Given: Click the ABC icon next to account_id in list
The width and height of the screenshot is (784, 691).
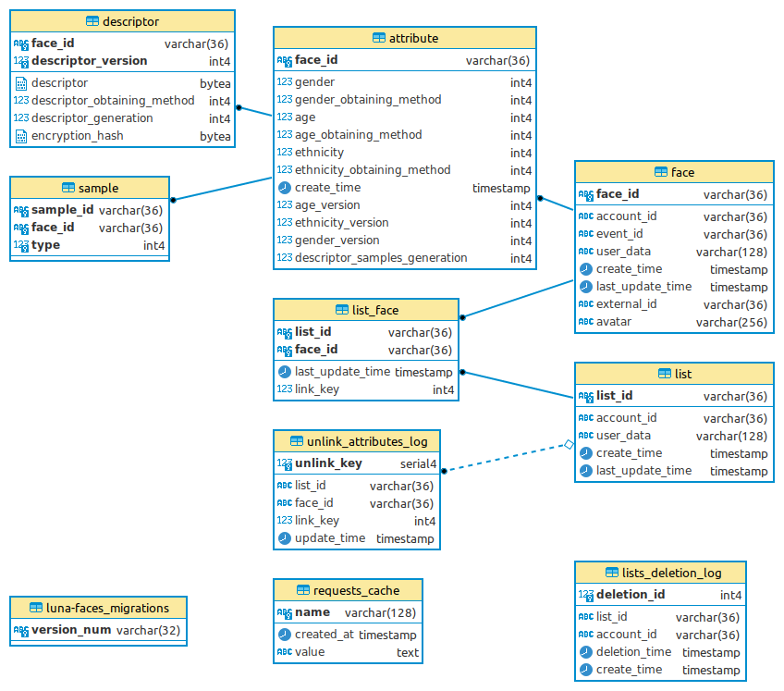Looking at the screenshot, I should 585,417.
